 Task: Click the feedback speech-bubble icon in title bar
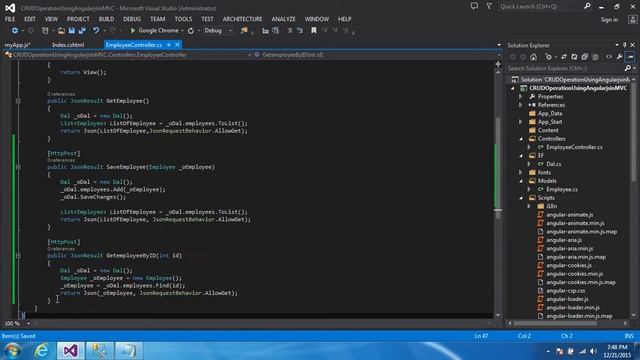tap(474, 6)
